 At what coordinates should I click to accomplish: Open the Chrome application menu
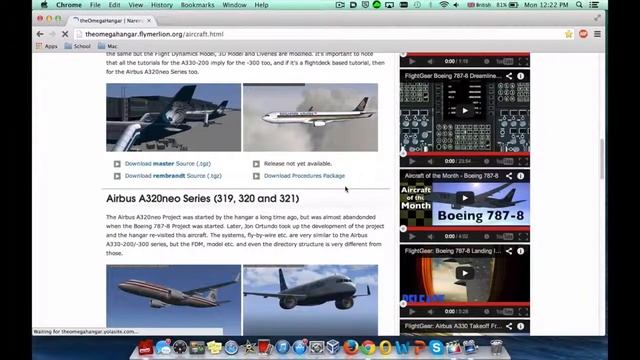[x=69, y=5]
